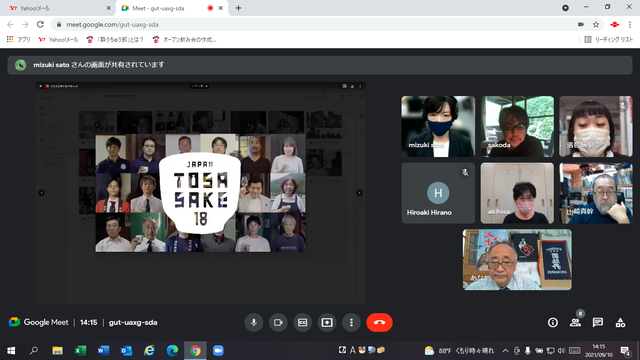The width and height of the screenshot is (640, 360).
Task: Open the アプリ bookmarks shortcut
Action: point(18,40)
